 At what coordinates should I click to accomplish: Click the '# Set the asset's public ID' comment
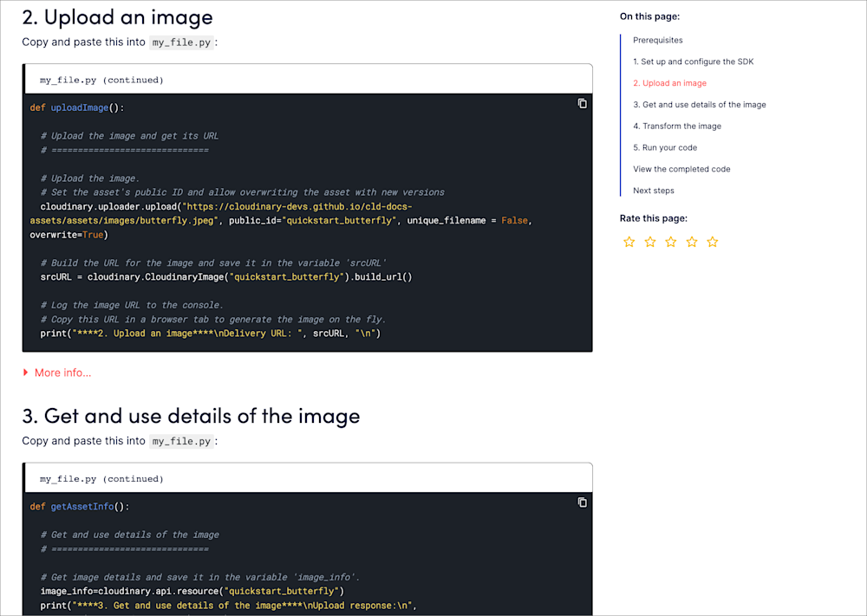[243, 192]
